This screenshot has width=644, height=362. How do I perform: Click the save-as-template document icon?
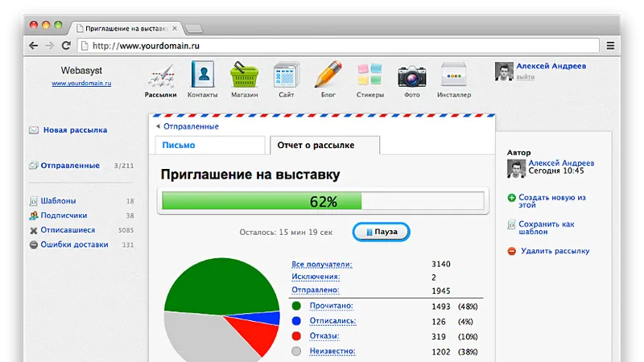[x=511, y=224]
